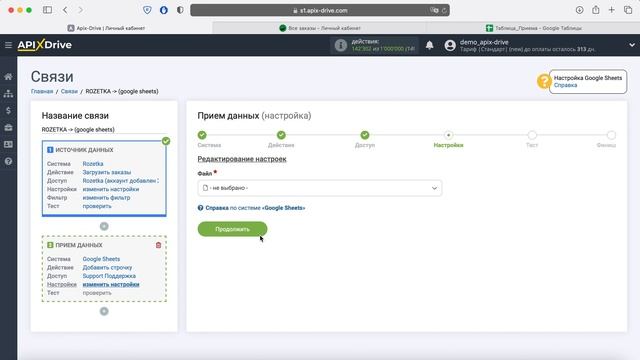Go to the Действие step circle

(281, 135)
